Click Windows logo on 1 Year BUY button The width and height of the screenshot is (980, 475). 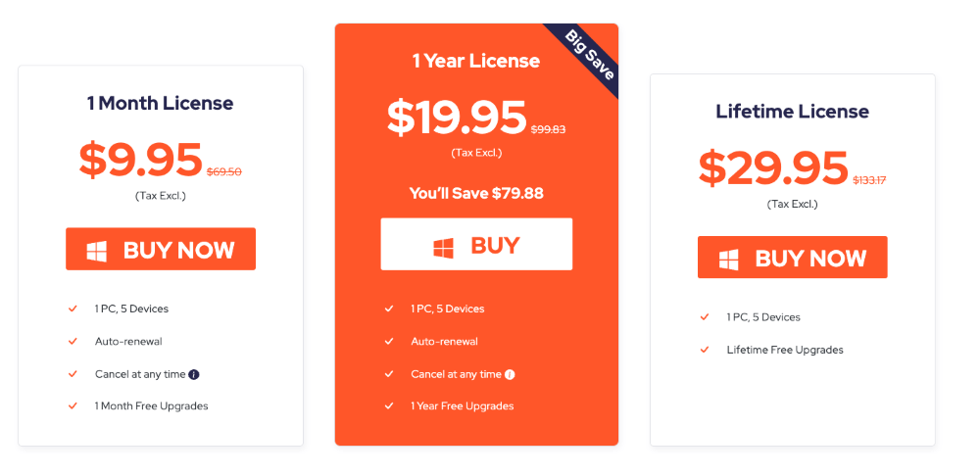(x=443, y=247)
